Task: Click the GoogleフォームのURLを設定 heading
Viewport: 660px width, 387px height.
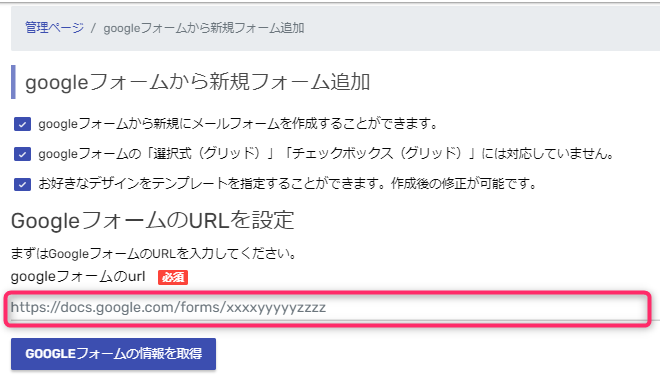Action: pyautogui.click(x=152, y=220)
